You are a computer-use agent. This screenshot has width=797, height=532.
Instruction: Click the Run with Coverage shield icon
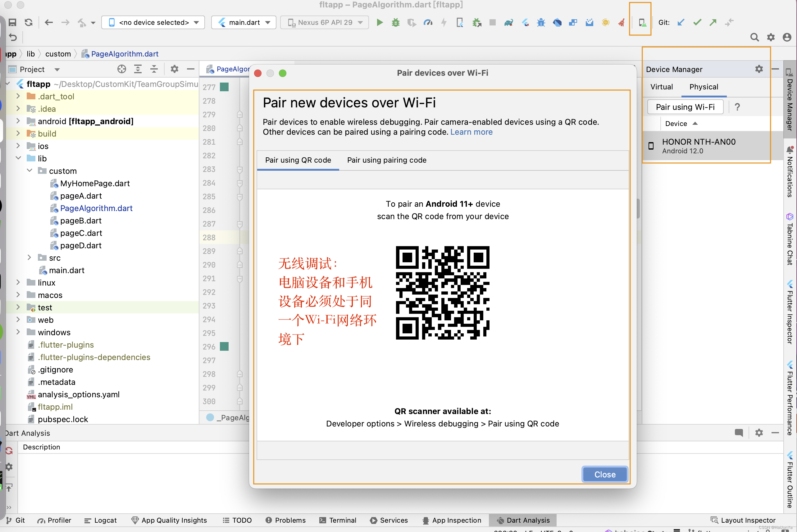pyautogui.click(x=412, y=22)
